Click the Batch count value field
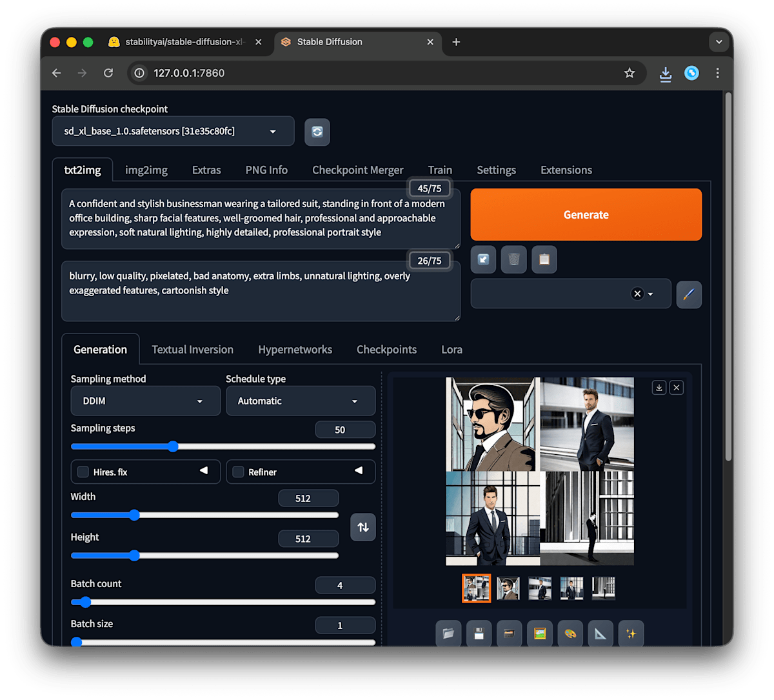This screenshot has height=700, width=774. [x=345, y=585]
